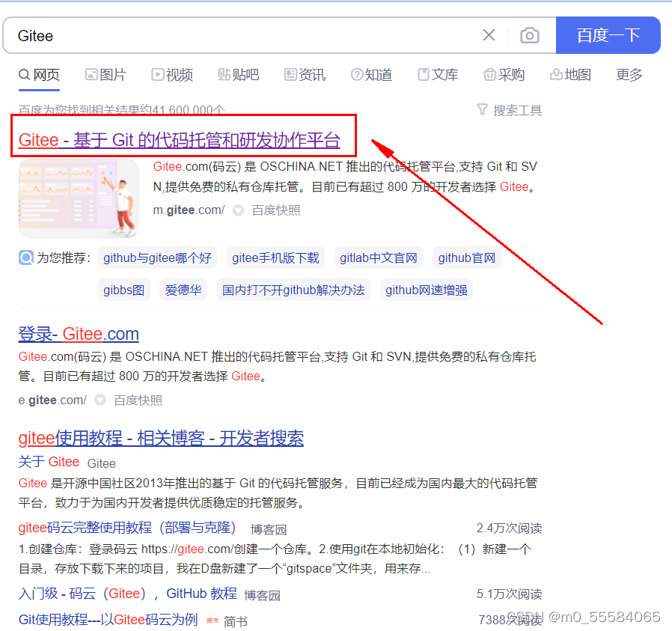672x631 pixels.
Task: Open the 采购 tab
Action: coord(504,75)
